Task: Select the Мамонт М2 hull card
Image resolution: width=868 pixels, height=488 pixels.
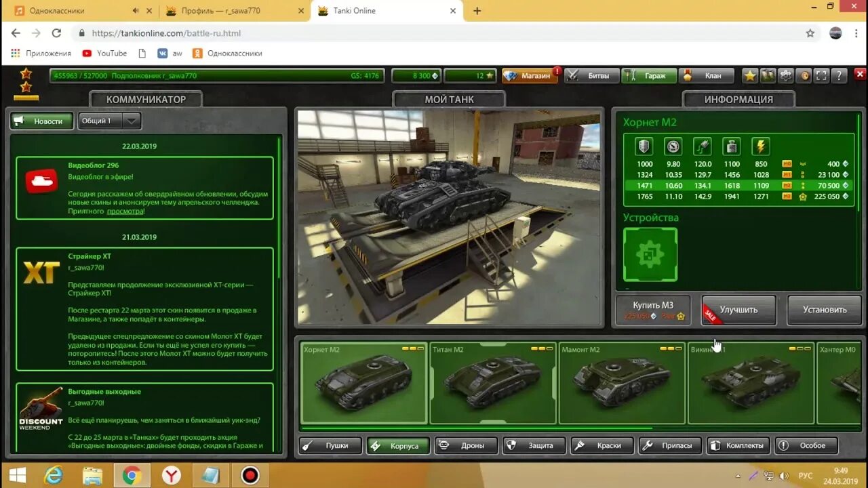Action: [x=622, y=383]
